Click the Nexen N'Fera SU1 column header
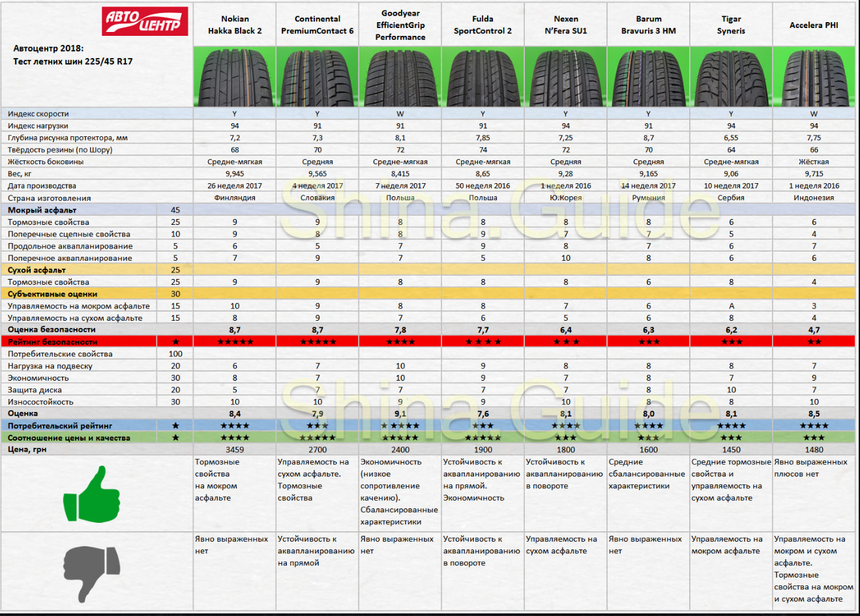 566,25
